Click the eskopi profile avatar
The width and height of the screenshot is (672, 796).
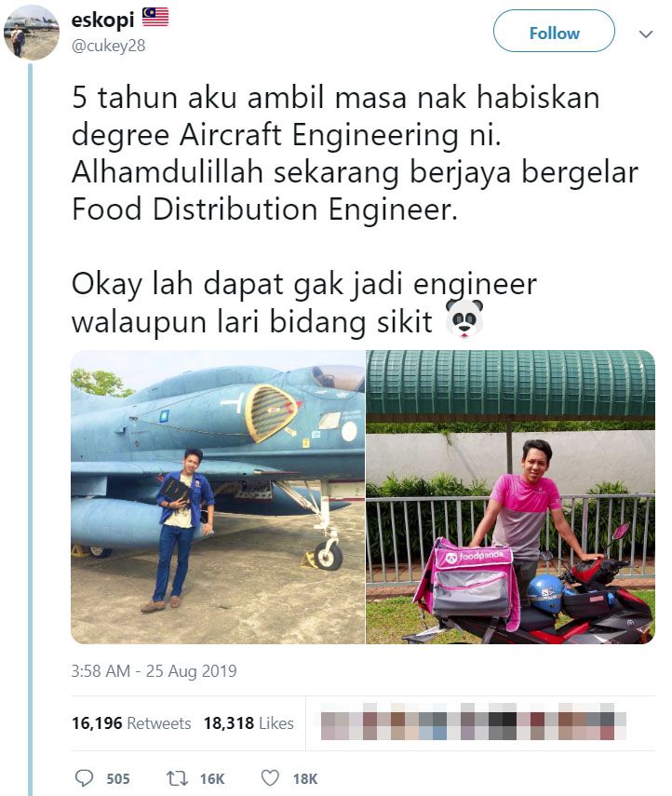tap(31, 33)
